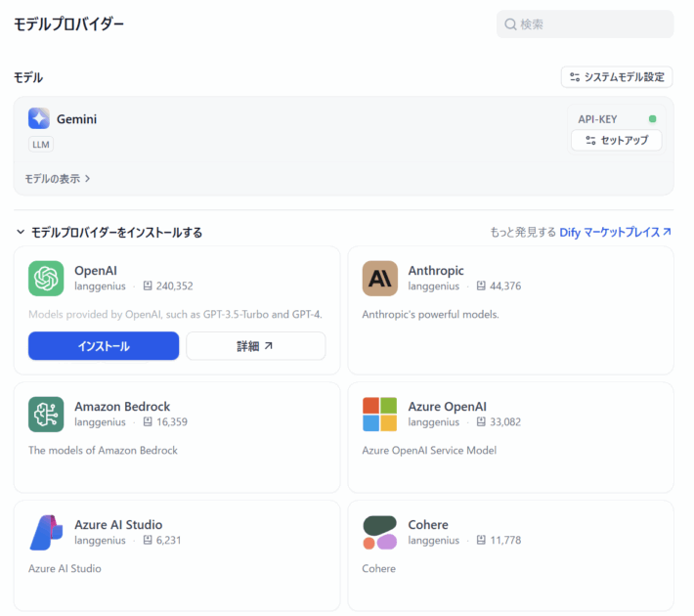
Task: Click the OpenAI provider title text
Action: [96, 271]
